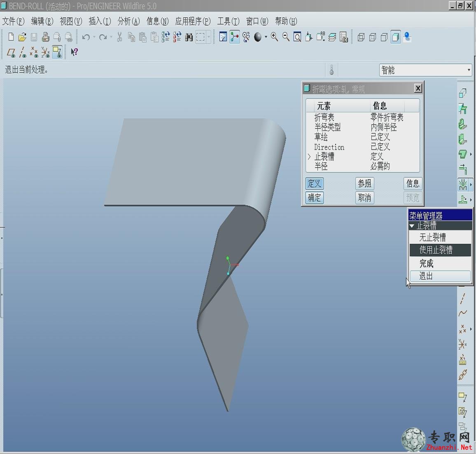This screenshot has width=476, height=454.
Task: Switch to wireframe display
Action: (361, 37)
